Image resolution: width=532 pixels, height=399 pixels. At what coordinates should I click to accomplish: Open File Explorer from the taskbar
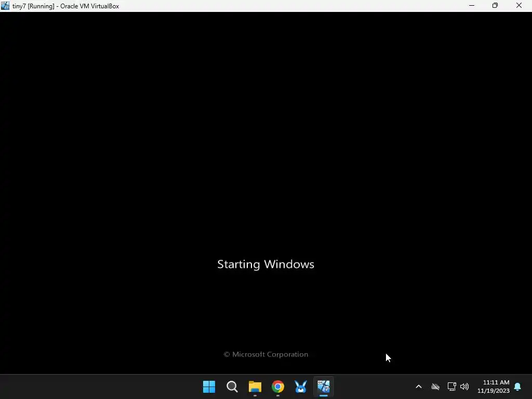255,387
